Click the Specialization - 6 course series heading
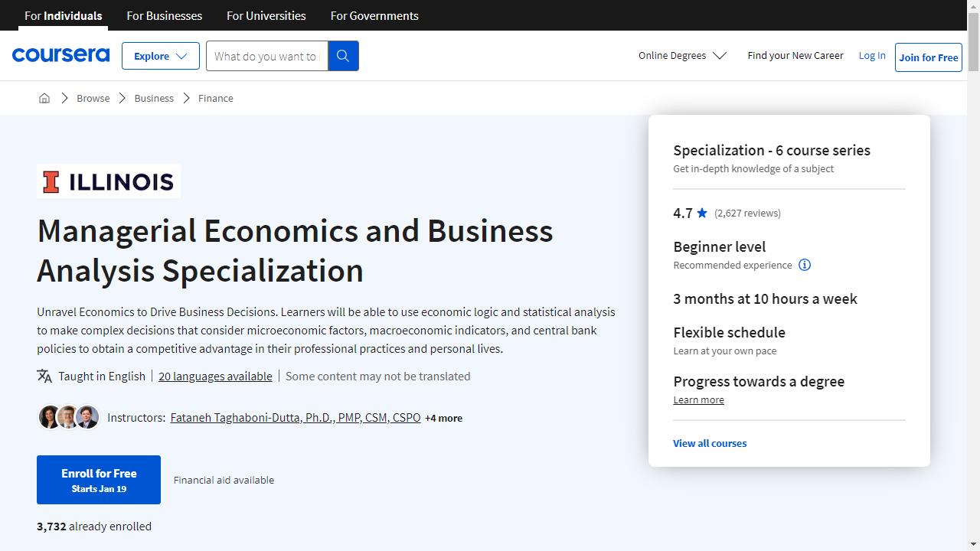The height and width of the screenshot is (551, 980). pyautogui.click(x=772, y=150)
